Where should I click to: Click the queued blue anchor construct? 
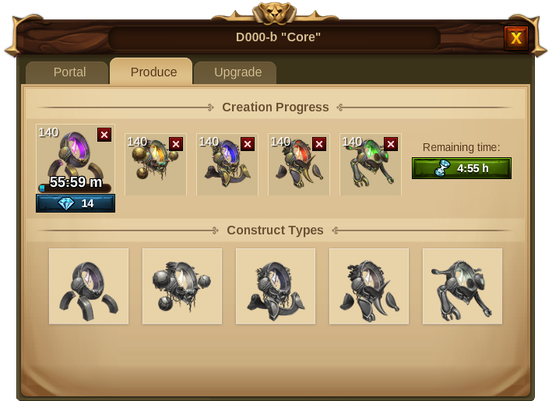coord(227,164)
